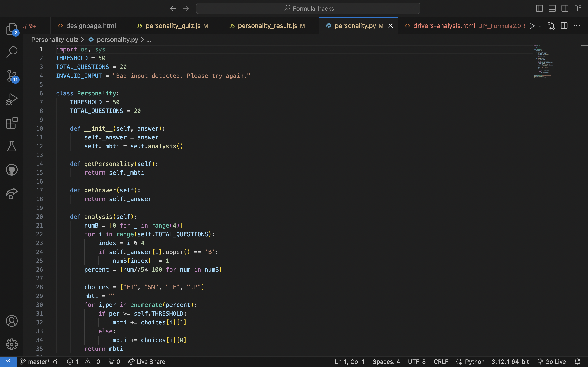Switch to the personality_quiz.js tab
Image resolution: width=588 pixels, height=367 pixels.
173,26
